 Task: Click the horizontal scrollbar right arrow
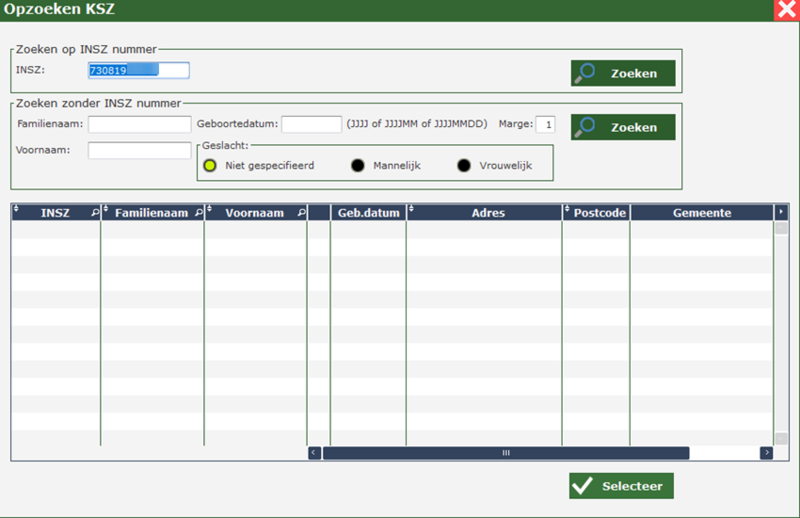point(766,453)
